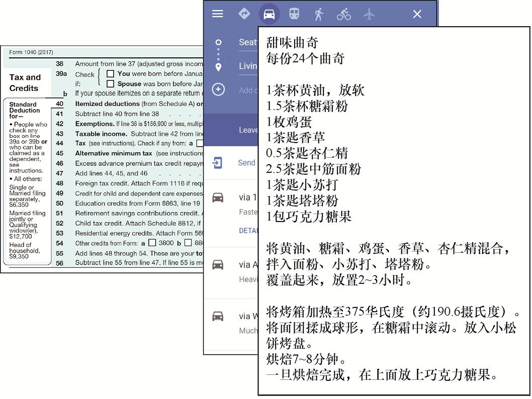This screenshot has height=399, width=532.
Task: Check the 'Spouse was born before' box
Action: tap(110, 84)
